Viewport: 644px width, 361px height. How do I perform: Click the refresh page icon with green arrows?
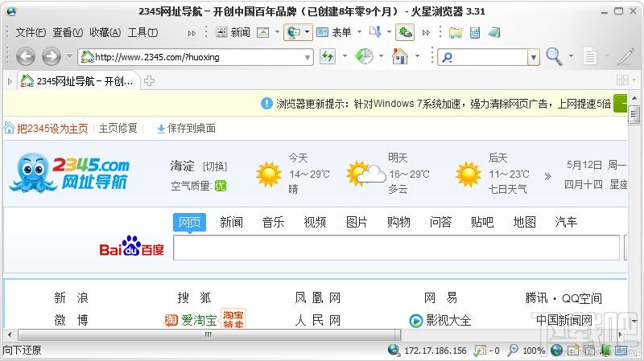coord(328,56)
